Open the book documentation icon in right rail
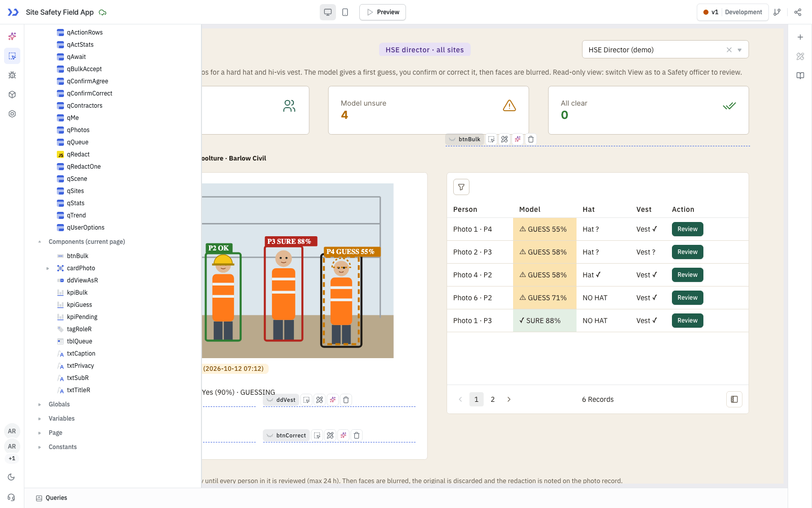812x508 pixels. click(x=800, y=76)
